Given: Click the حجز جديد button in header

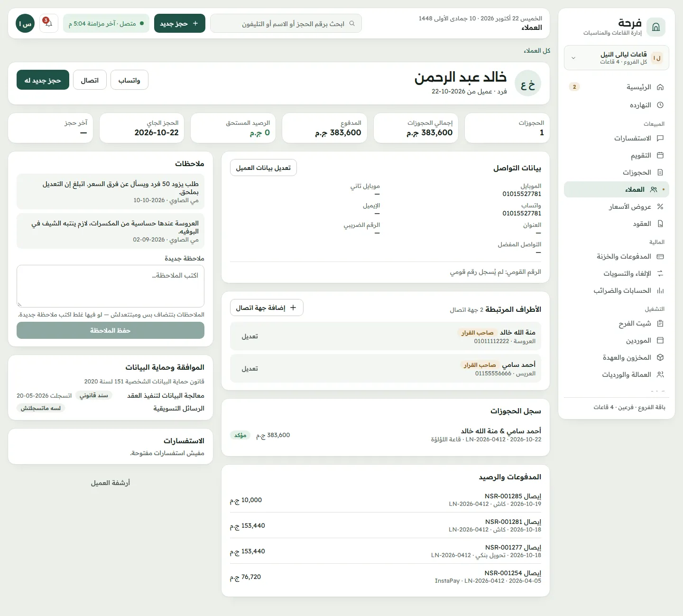Looking at the screenshot, I should click(180, 23).
